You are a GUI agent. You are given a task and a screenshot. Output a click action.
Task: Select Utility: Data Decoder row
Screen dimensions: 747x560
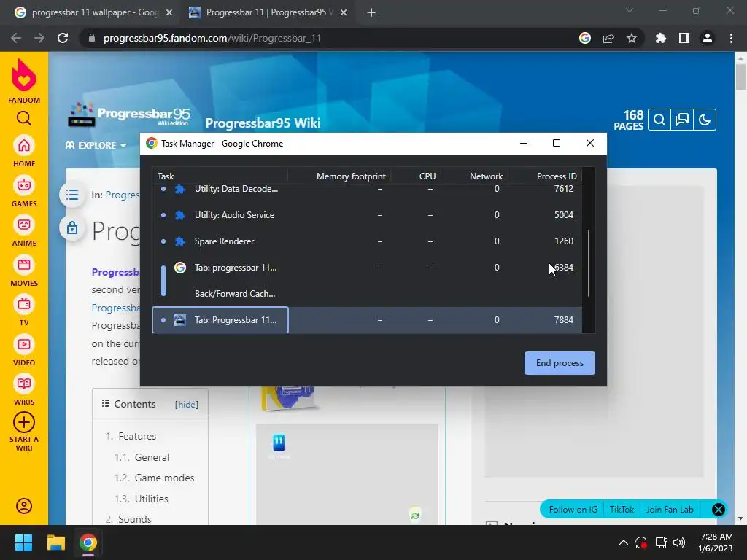pyautogui.click(x=367, y=190)
